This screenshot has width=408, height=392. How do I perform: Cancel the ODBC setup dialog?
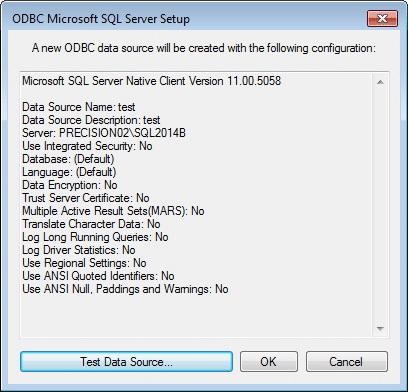point(347,361)
